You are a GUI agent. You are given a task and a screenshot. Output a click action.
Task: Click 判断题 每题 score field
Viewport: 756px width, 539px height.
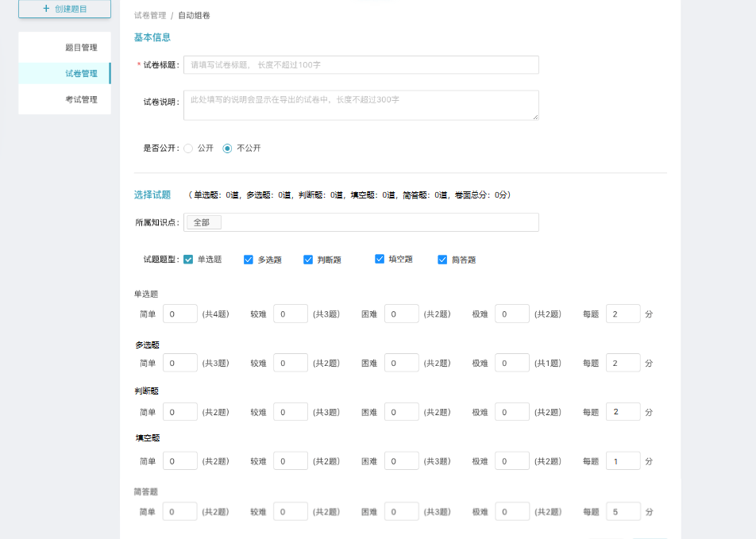click(623, 412)
